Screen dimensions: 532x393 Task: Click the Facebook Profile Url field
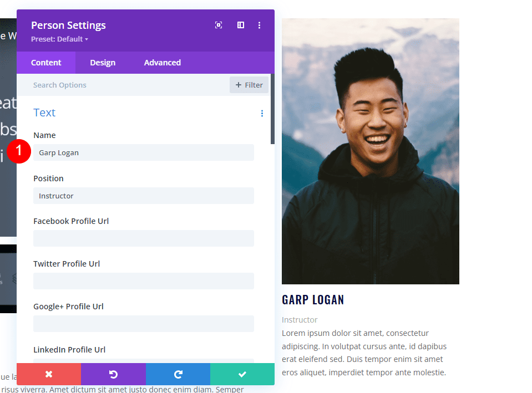pos(144,238)
